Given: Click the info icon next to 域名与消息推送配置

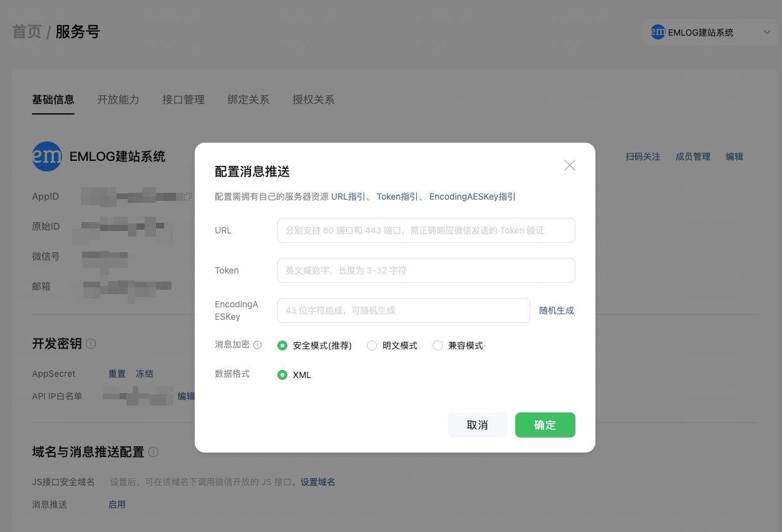Looking at the screenshot, I should [x=153, y=452].
